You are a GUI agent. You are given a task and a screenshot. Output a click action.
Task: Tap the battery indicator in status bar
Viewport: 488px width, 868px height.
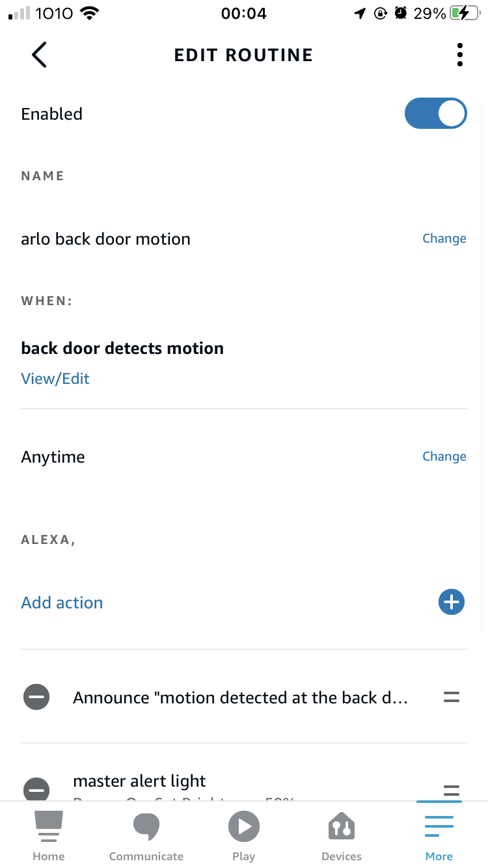pos(463,13)
